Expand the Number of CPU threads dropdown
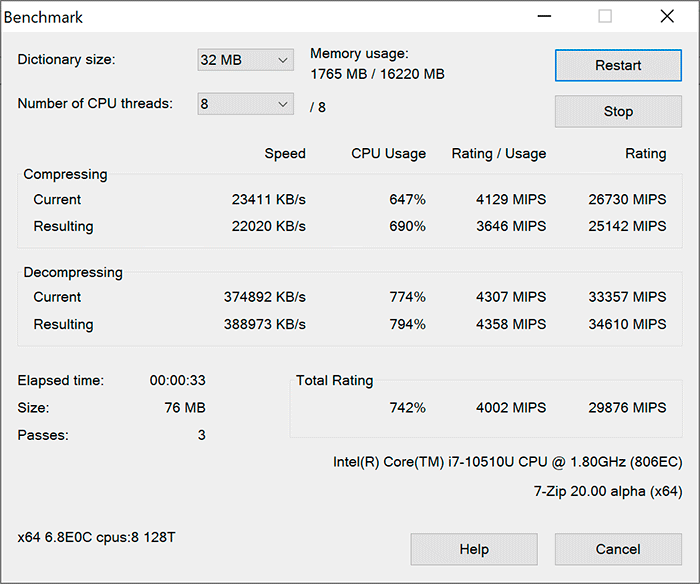The height and width of the screenshot is (584, 700). [x=245, y=104]
